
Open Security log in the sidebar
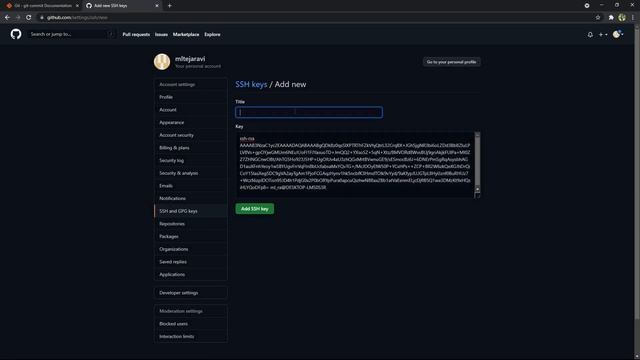191,160
